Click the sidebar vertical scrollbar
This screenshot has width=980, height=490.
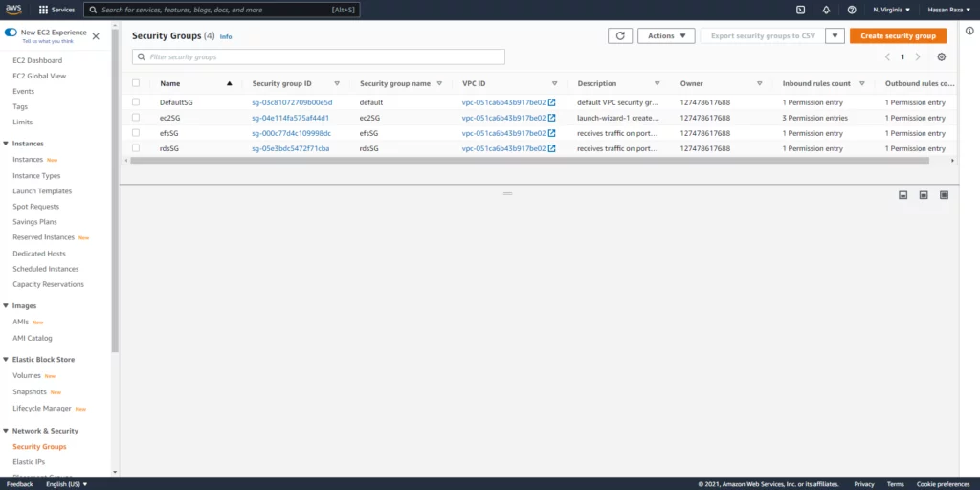coord(115,190)
